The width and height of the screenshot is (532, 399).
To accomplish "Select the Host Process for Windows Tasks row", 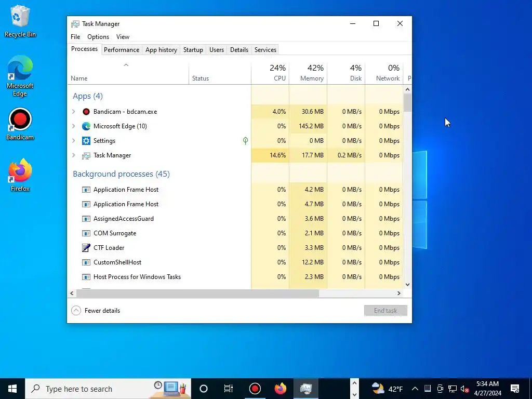I will coord(235,277).
